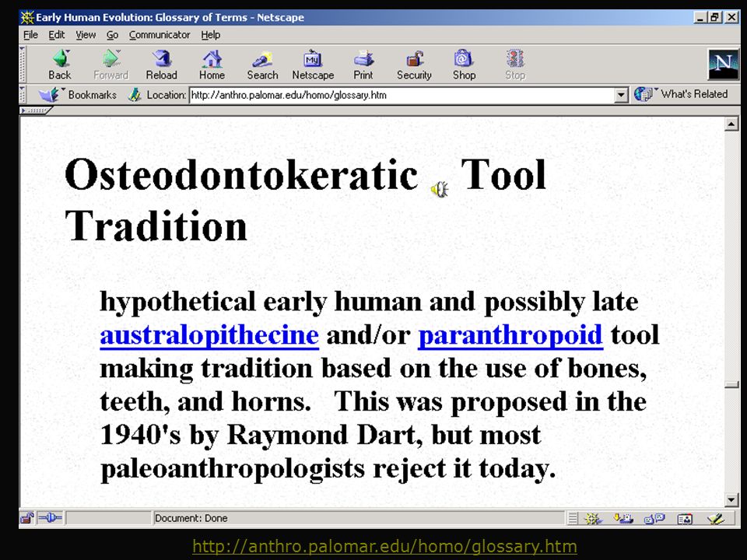Open Address Book from component bar
747x560 pixels.
coord(685,519)
